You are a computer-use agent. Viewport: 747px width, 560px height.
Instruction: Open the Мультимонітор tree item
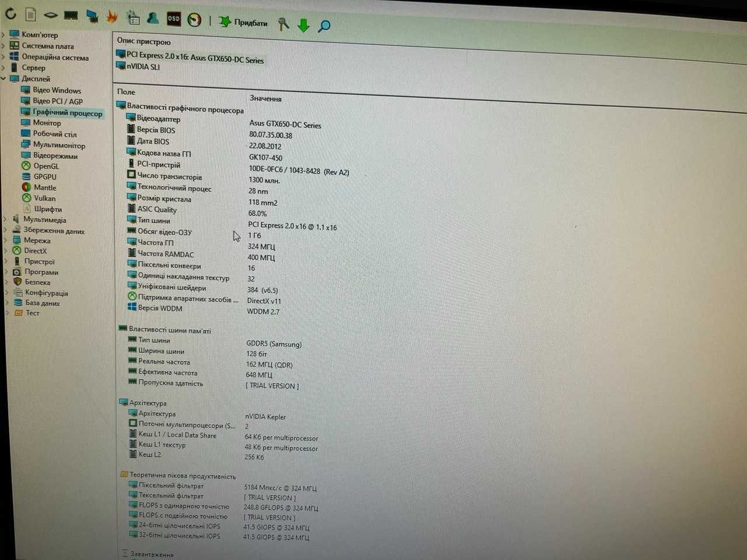click(x=59, y=145)
